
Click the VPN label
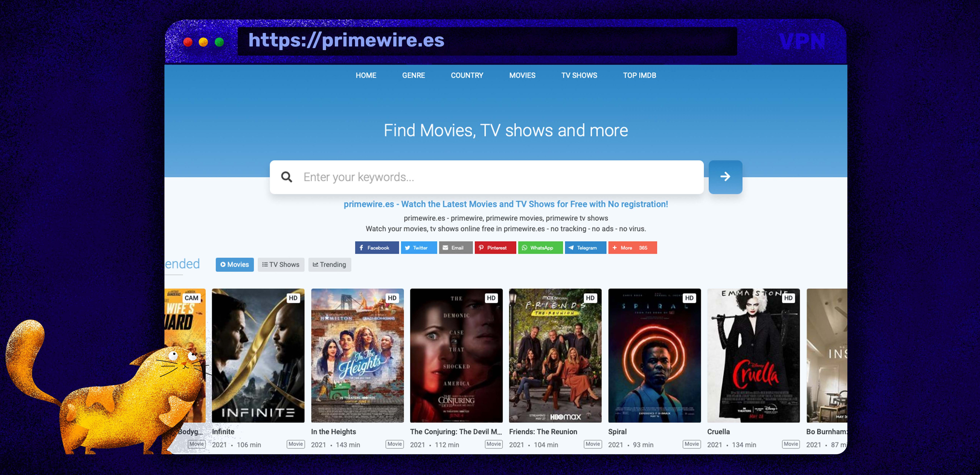pos(802,42)
